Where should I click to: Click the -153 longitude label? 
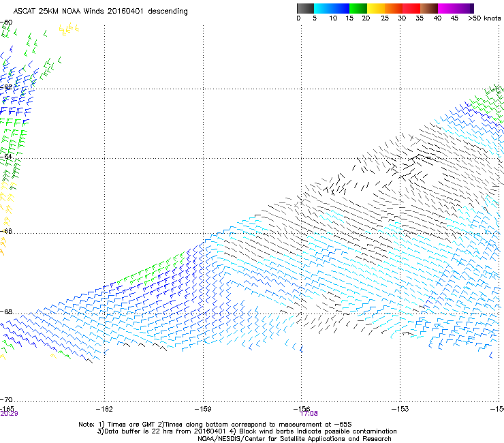point(400,409)
